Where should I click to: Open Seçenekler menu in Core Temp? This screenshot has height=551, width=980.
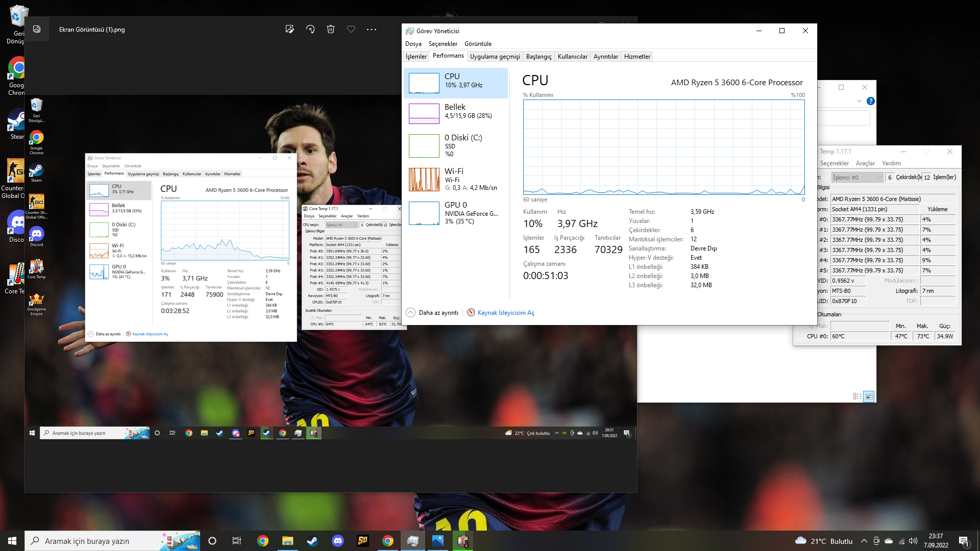(834, 163)
